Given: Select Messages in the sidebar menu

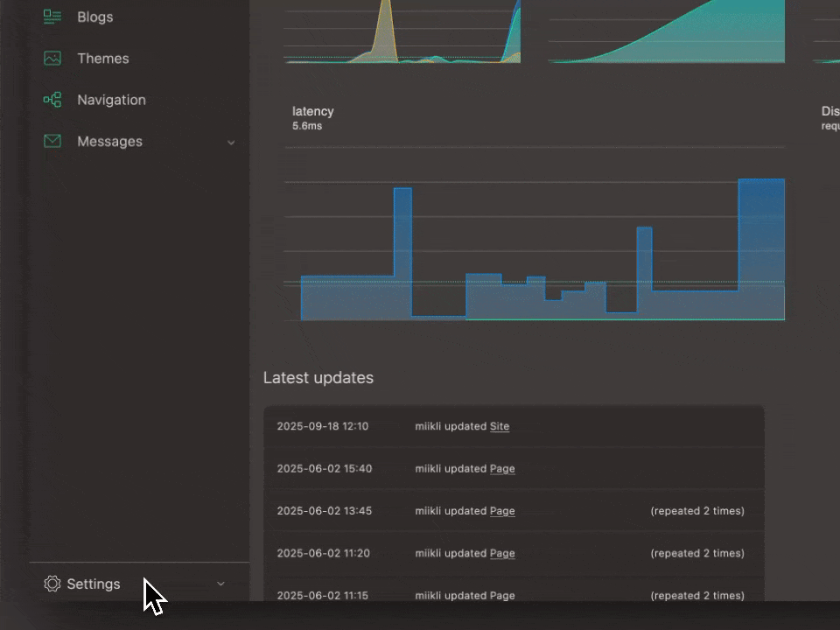Looking at the screenshot, I should point(108,141).
